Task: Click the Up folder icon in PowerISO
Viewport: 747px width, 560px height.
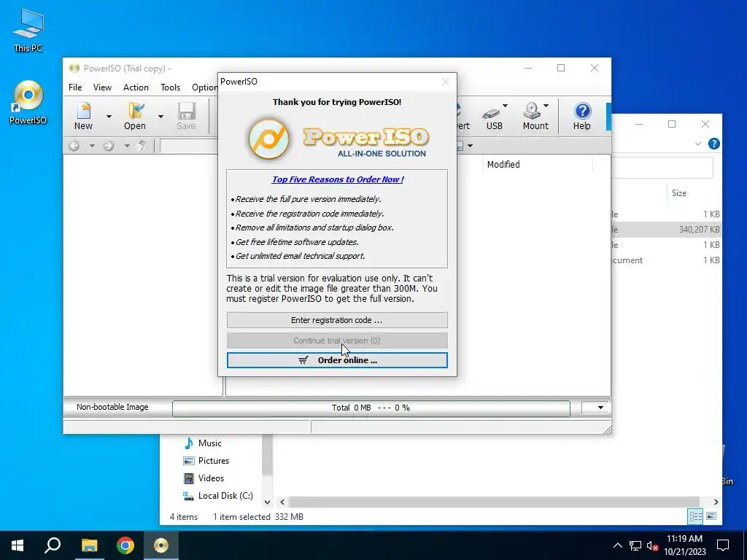Action: [141, 146]
